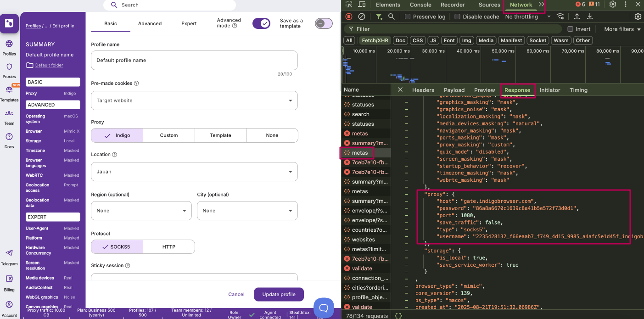The width and height of the screenshot is (644, 319).
Task: Click the Import HAR upload icon
Action: [577, 17]
